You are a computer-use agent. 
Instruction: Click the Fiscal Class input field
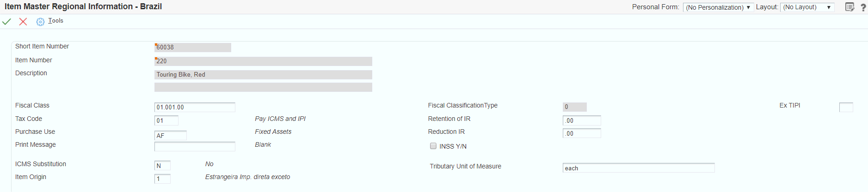(x=195, y=107)
